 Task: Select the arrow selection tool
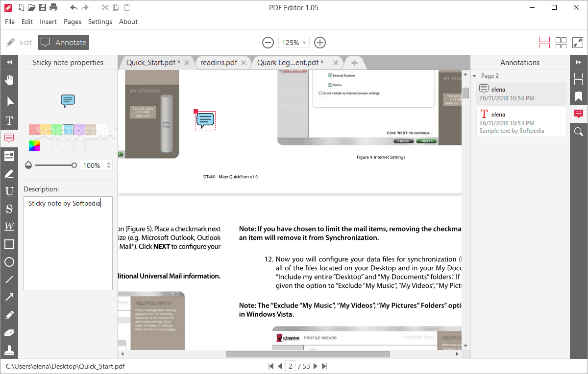point(9,101)
